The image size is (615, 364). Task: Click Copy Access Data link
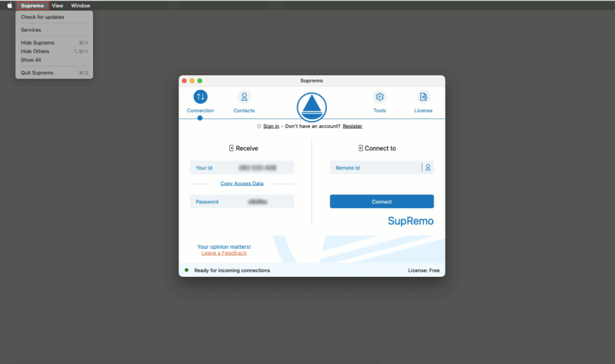point(242,184)
